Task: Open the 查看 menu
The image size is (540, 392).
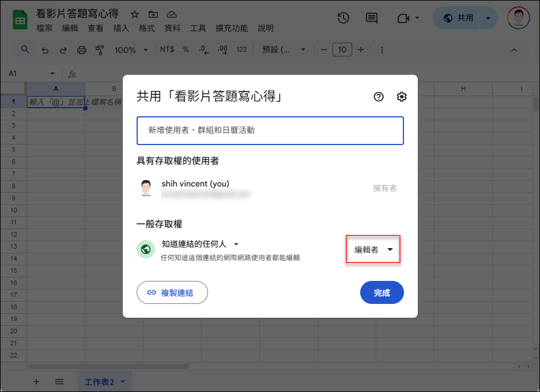Action: tap(96, 28)
